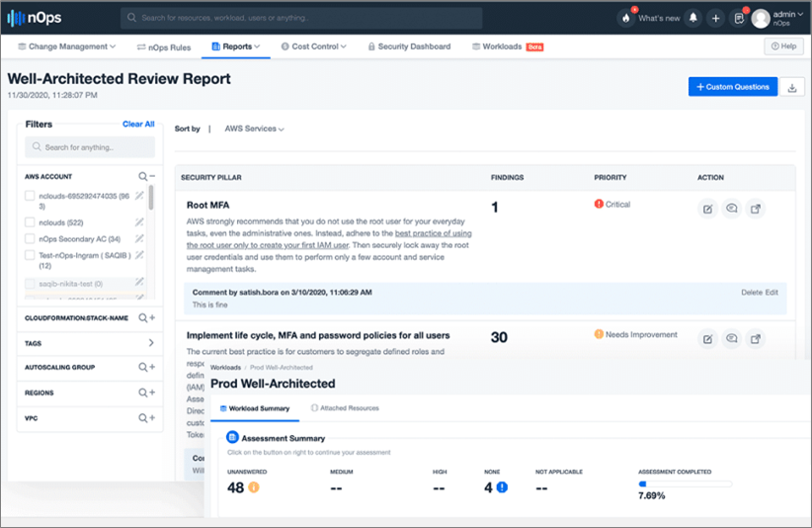Open Workloads beta section

508,46
